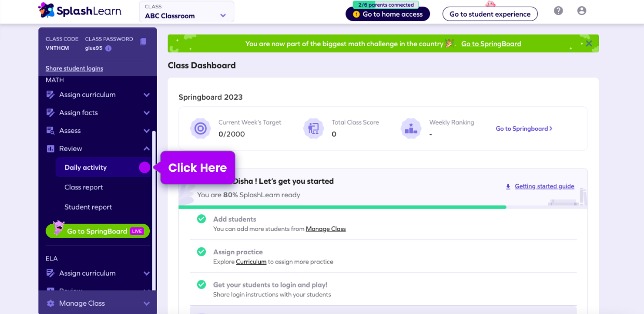Select Class report under Review

(x=83, y=187)
